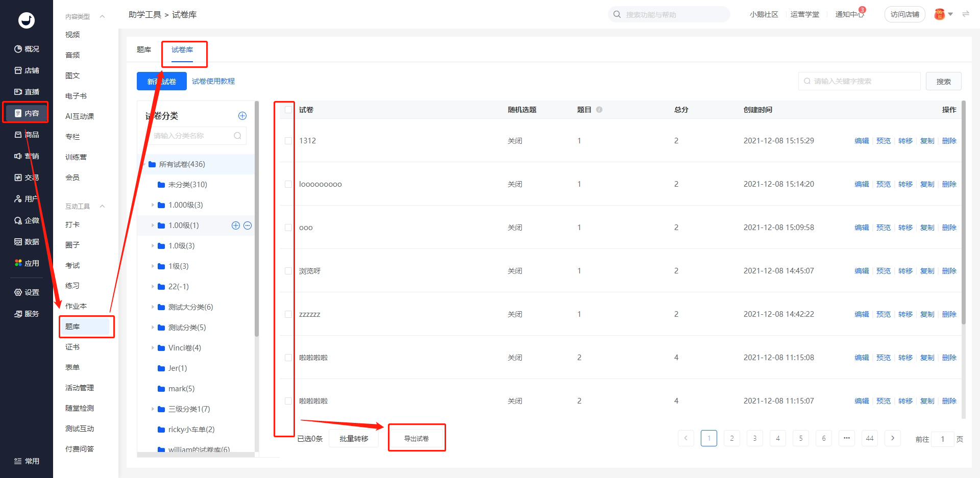This screenshot has height=478, width=980.
Task: Open the 设置 gear in the sidebar
Action: pyautogui.click(x=18, y=292)
